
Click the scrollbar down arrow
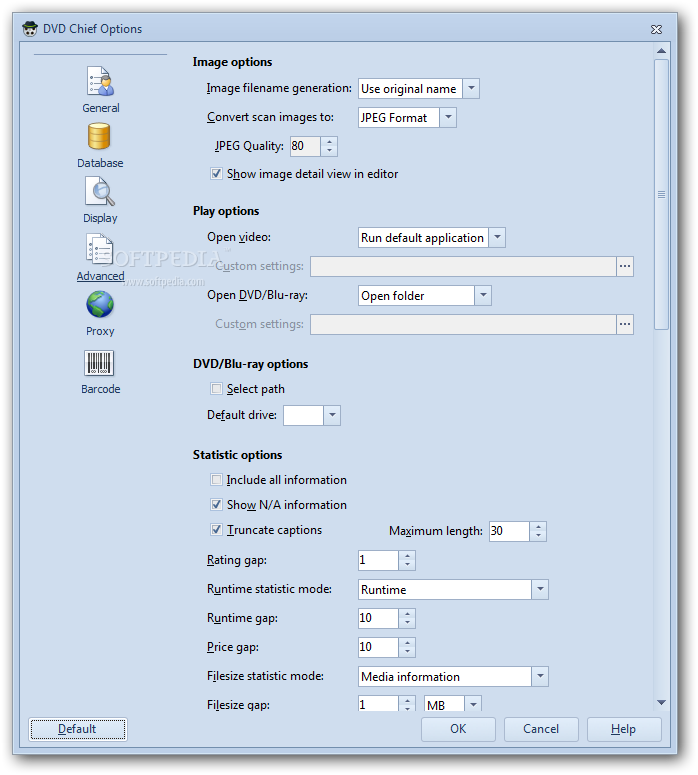pyautogui.click(x=661, y=702)
